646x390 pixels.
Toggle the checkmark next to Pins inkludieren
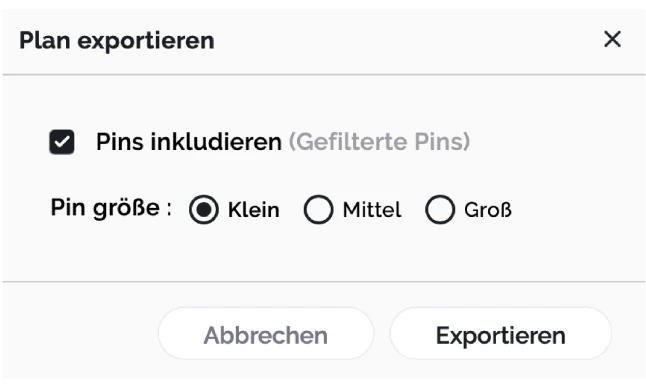(62, 142)
